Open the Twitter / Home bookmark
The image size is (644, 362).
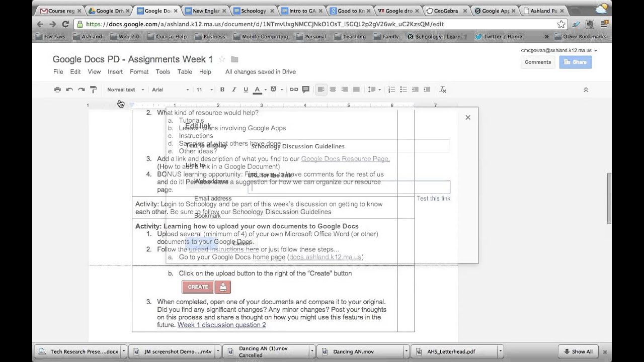click(498, 37)
